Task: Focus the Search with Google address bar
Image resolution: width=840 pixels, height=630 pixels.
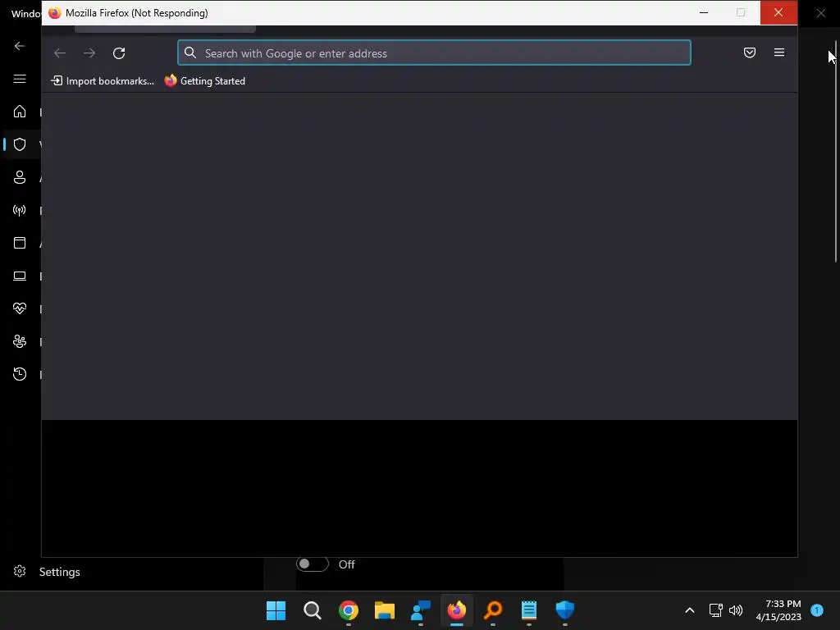Action: pyautogui.click(x=434, y=53)
